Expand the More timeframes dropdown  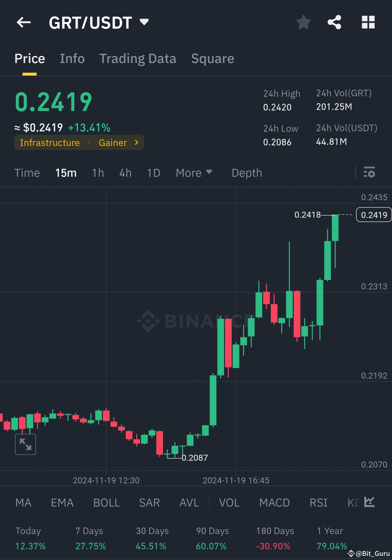click(x=194, y=173)
